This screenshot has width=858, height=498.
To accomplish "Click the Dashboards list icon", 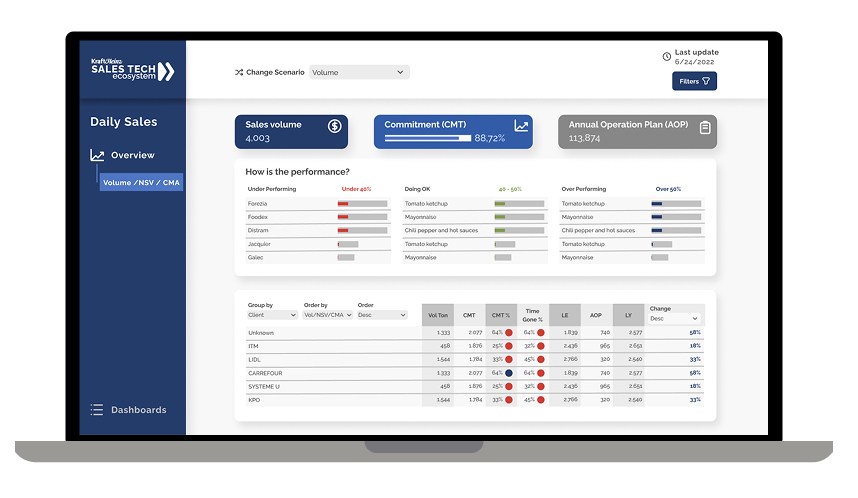I will tap(97, 410).
